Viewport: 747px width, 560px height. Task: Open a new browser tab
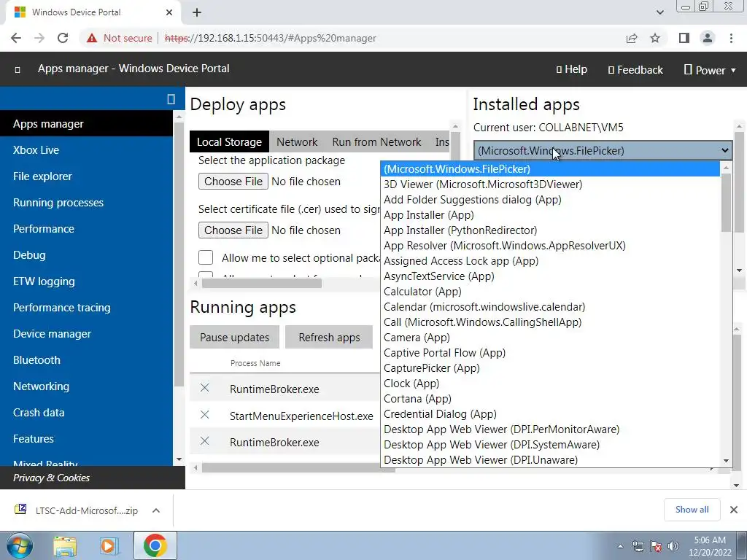(x=197, y=12)
